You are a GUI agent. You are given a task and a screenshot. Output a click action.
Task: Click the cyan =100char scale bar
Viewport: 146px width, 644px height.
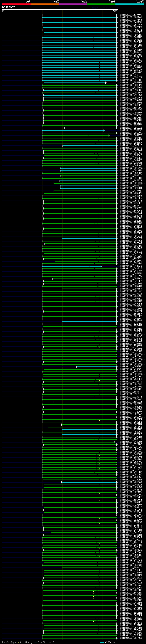(102, 642)
